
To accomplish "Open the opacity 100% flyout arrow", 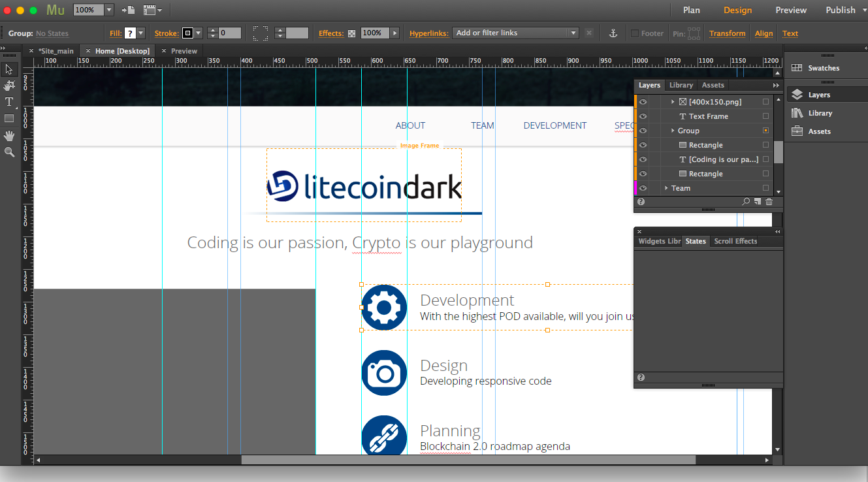I will point(394,33).
